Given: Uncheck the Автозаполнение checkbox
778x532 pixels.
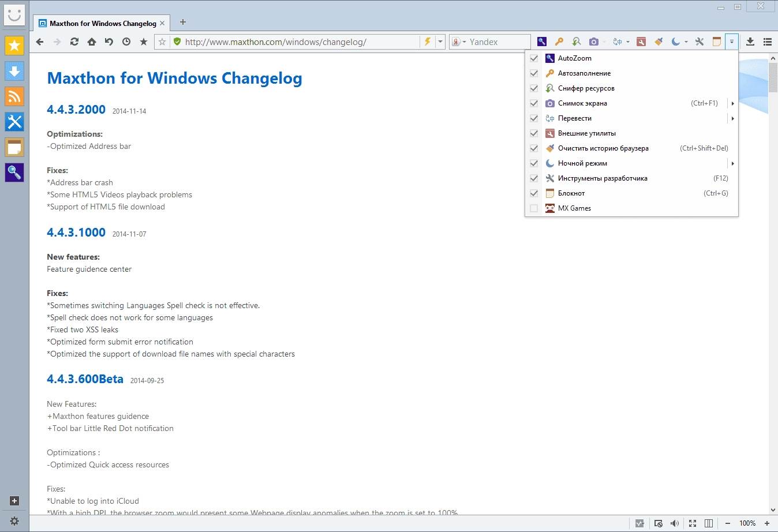Looking at the screenshot, I should pos(534,73).
